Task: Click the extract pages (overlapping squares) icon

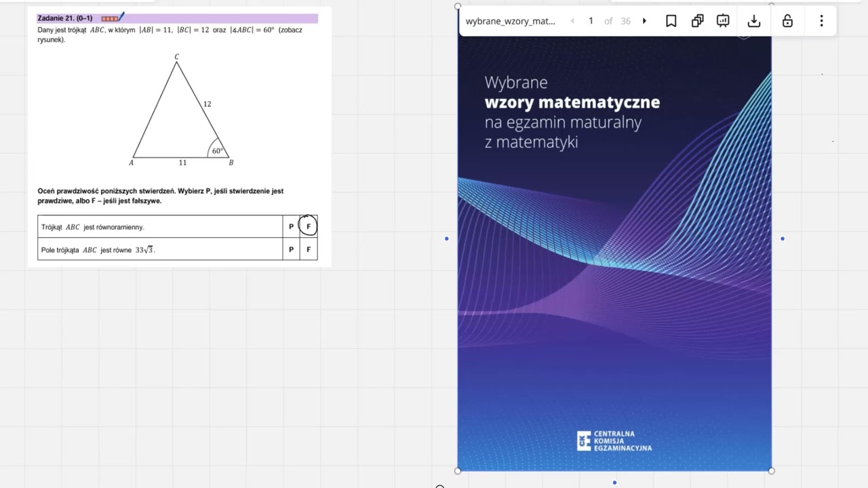Action: coord(697,21)
